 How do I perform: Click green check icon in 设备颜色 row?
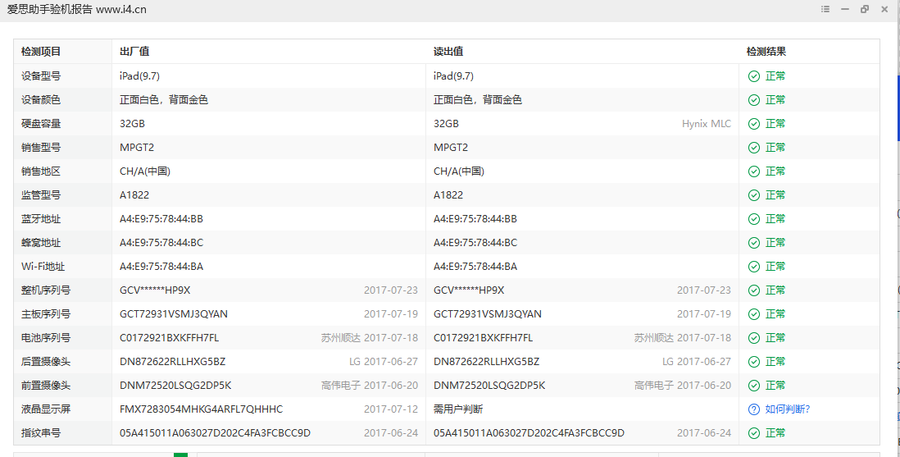pyautogui.click(x=754, y=100)
